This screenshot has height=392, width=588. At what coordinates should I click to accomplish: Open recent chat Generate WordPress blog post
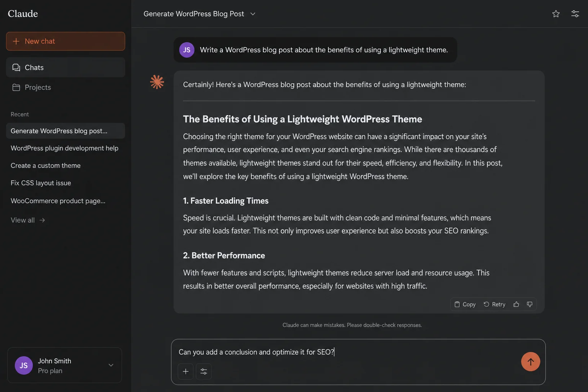click(x=65, y=131)
